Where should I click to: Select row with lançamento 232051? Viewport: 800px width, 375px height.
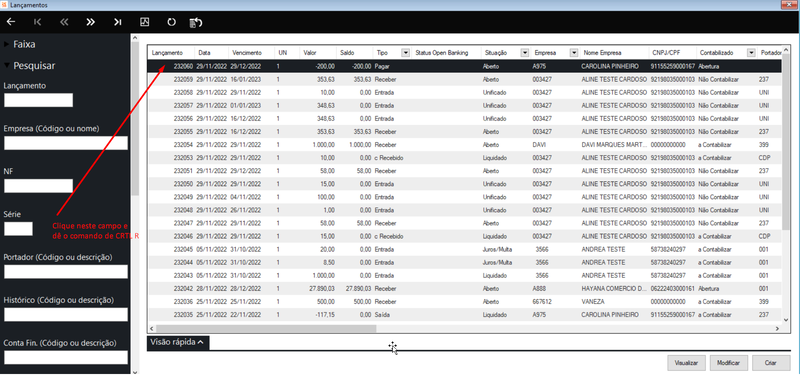tap(464, 170)
